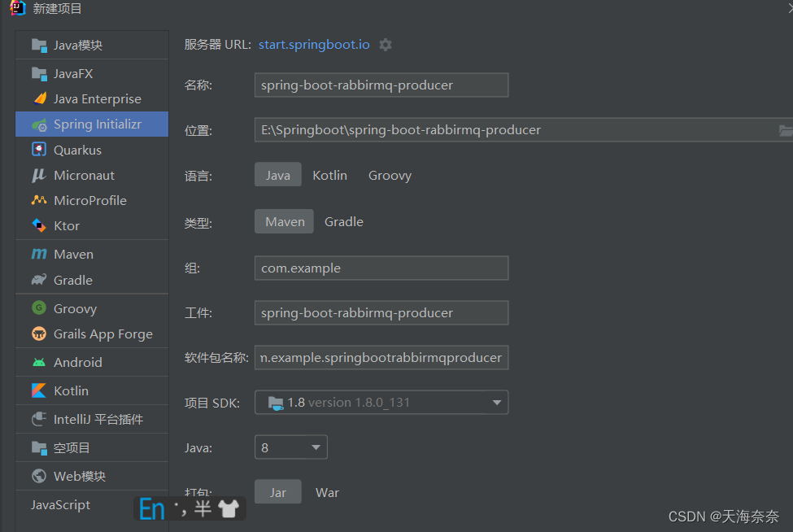Image resolution: width=793 pixels, height=532 pixels.
Task: Set project type to Maven
Action: 285,221
